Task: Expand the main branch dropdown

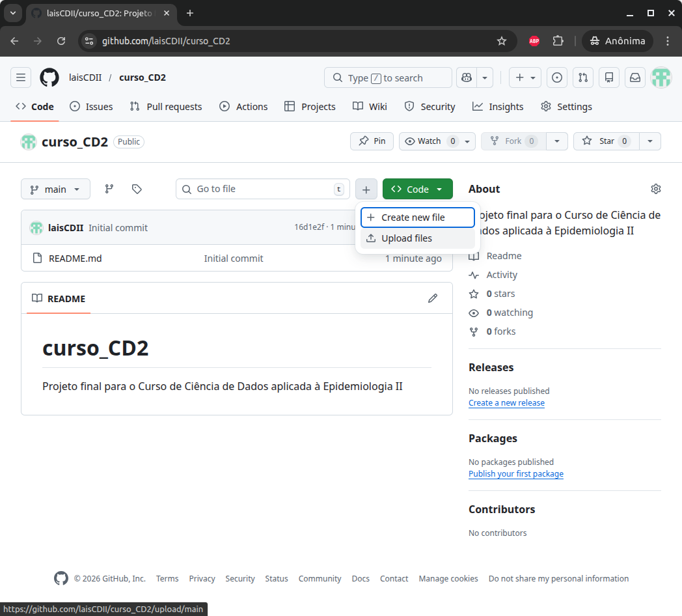Action: (x=55, y=189)
